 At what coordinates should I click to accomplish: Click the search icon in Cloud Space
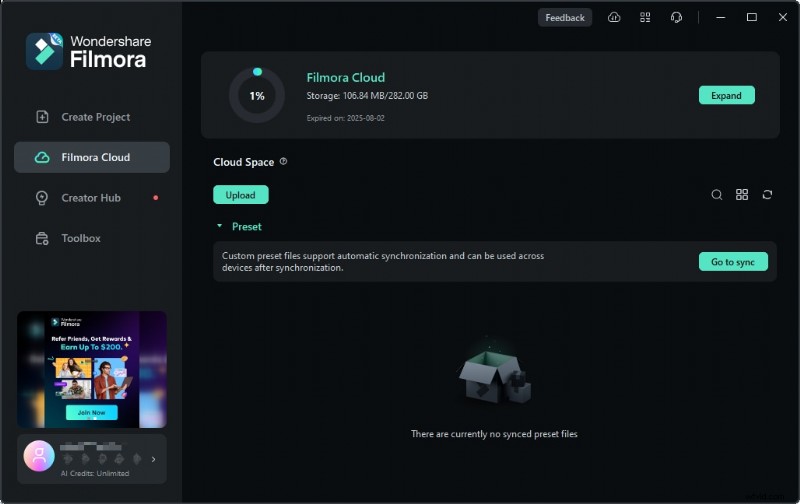pyautogui.click(x=716, y=195)
